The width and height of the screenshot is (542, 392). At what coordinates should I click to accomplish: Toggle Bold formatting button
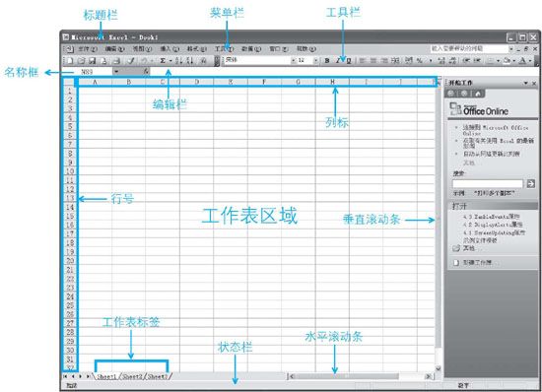(327, 60)
